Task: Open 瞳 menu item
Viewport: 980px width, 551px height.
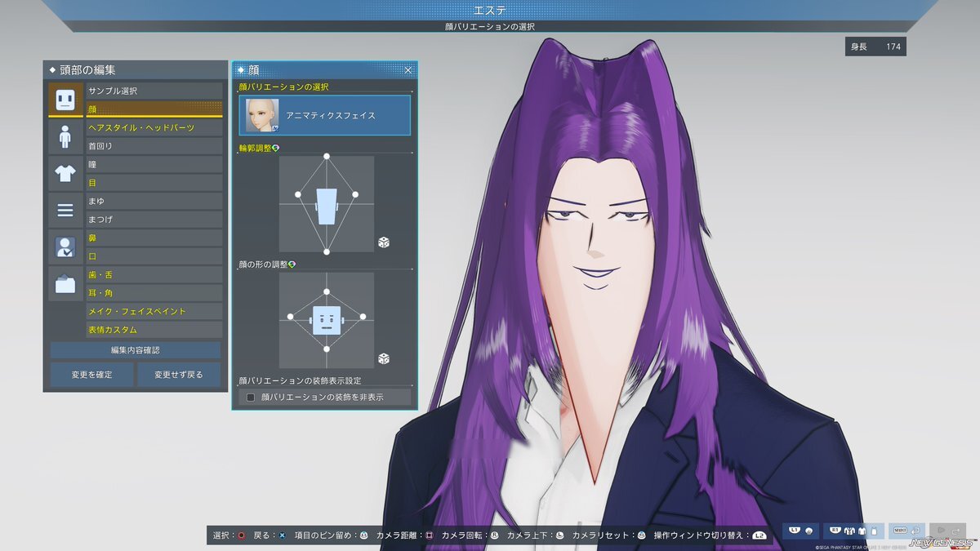Action: [154, 164]
